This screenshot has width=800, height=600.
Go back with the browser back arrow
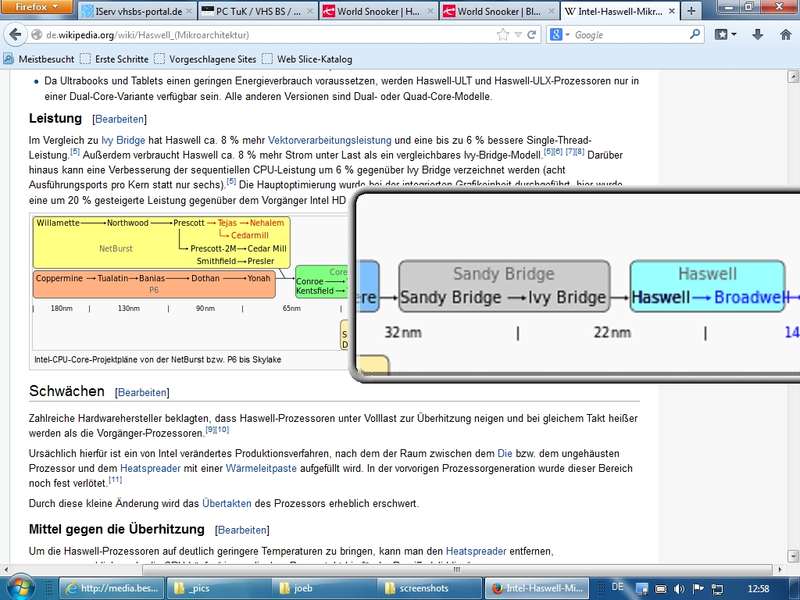point(16,35)
